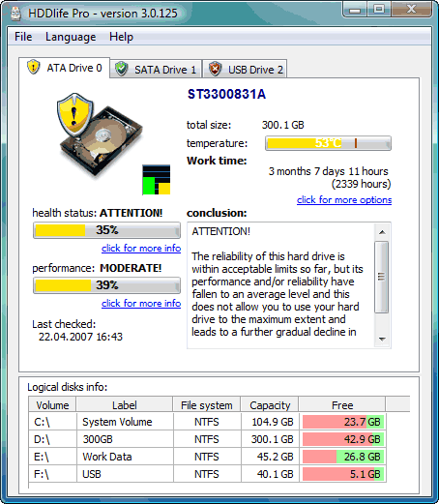Click the HDDlife app icon in title bar

pyautogui.click(x=15, y=14)
